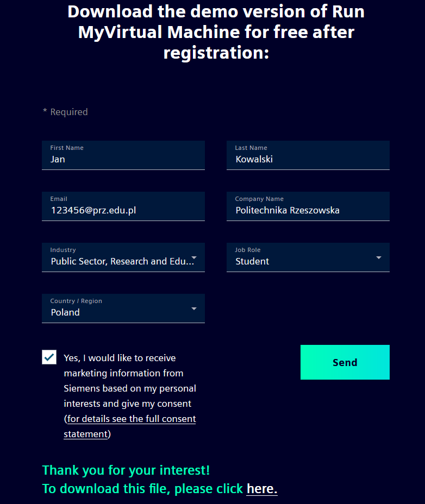Toggle the marketing information consent checkbox
This screenshot has height=504, width=425.
pyautogui.click(x=49, y=357)
